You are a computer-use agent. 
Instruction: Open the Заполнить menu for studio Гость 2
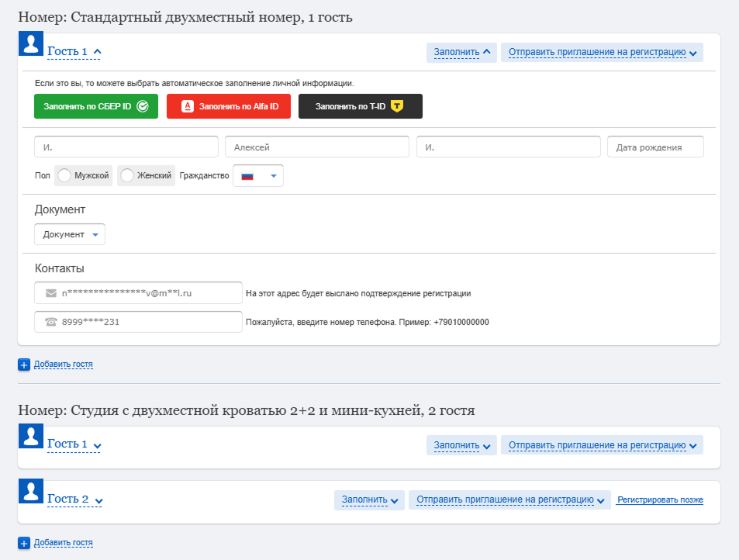(x=369, y=500)
